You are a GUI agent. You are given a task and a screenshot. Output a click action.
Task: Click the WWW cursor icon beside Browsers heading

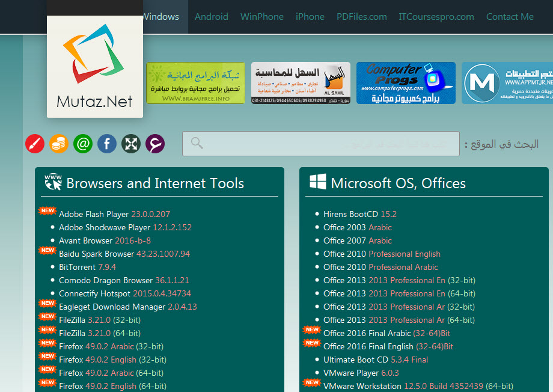click(53, 182)
